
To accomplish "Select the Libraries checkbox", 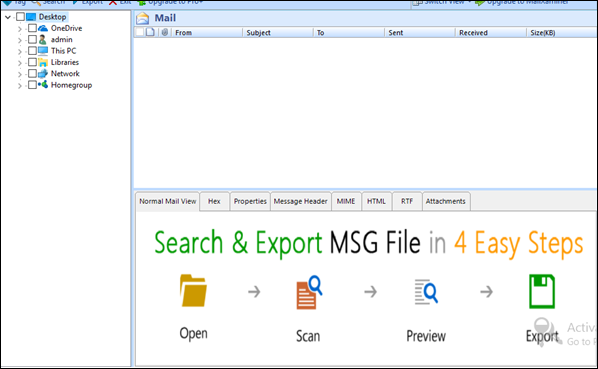I will (x=32, y=62).
